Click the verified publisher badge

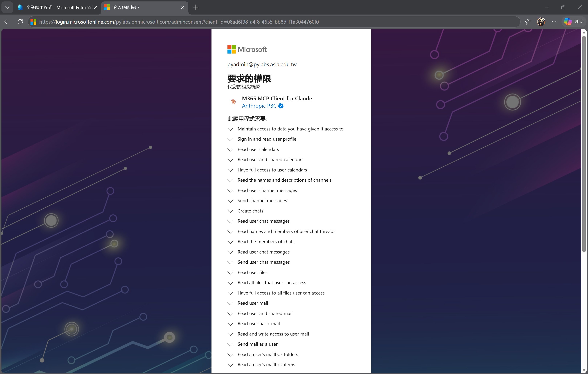pos(281,106)
